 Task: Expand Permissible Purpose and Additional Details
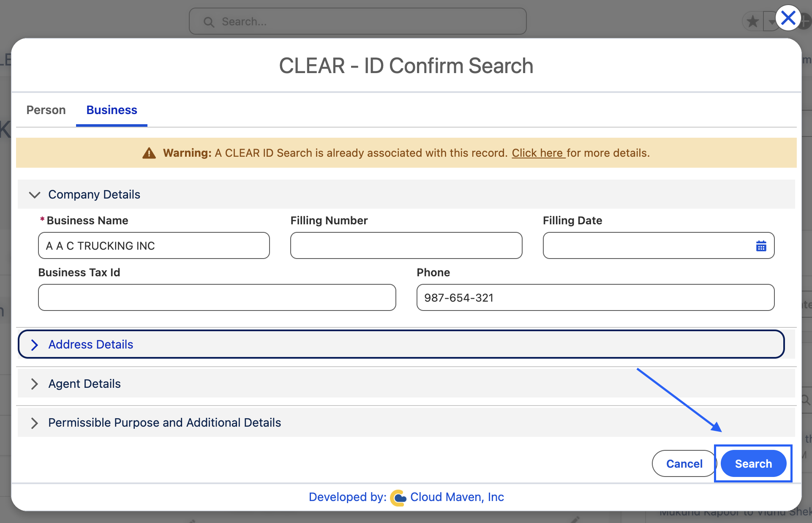coord(406,422)
